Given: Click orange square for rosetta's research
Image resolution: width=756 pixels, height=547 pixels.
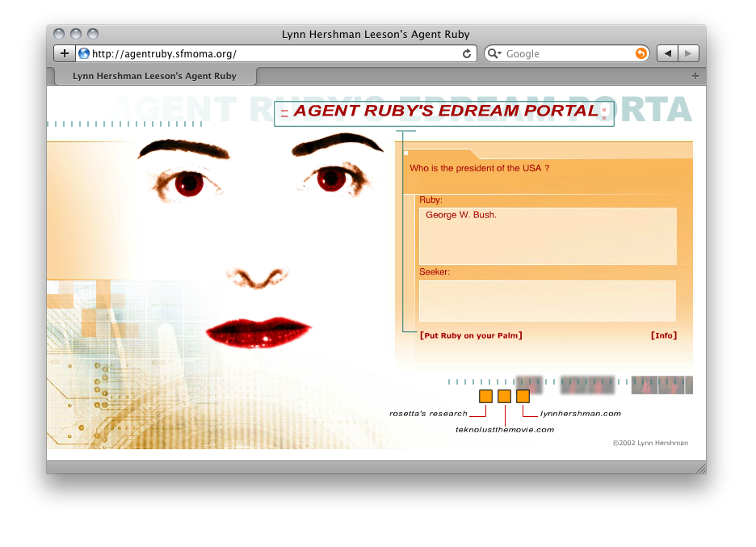Looking at the screenshot, I should 485,396.
